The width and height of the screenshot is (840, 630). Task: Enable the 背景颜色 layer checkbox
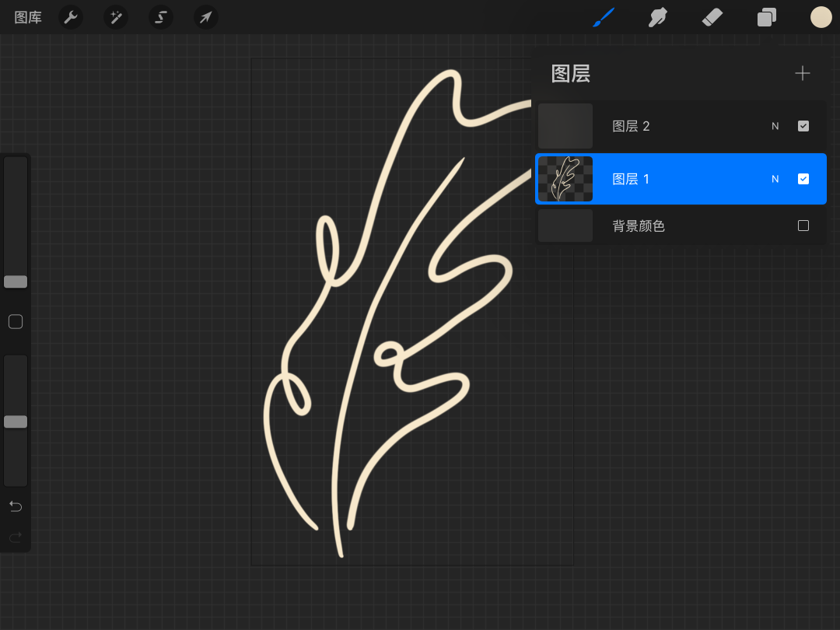[x=803, y=226]
